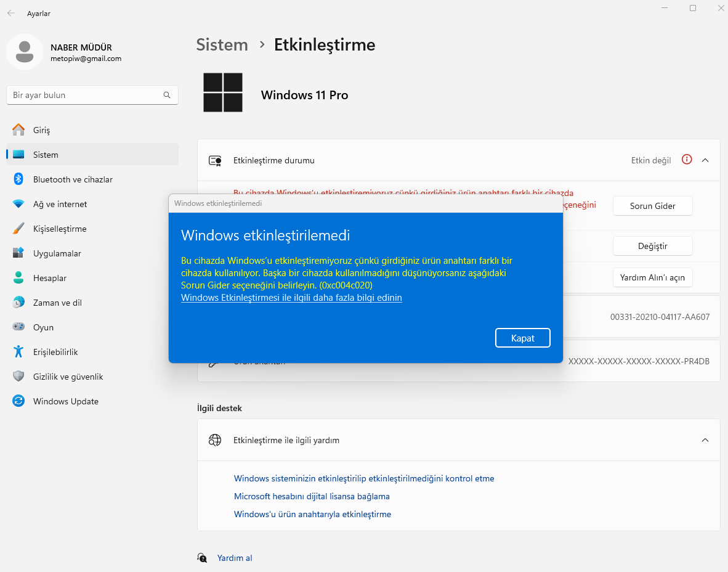This screenshot has height=572, width=728.
Task: Click Sistem in the breadcrumb
Action: [x=222, y=44]
